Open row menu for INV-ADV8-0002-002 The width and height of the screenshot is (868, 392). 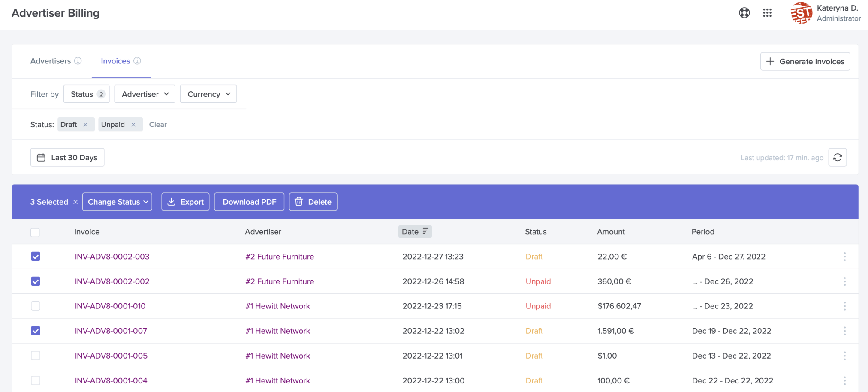(x=845, y=281)
